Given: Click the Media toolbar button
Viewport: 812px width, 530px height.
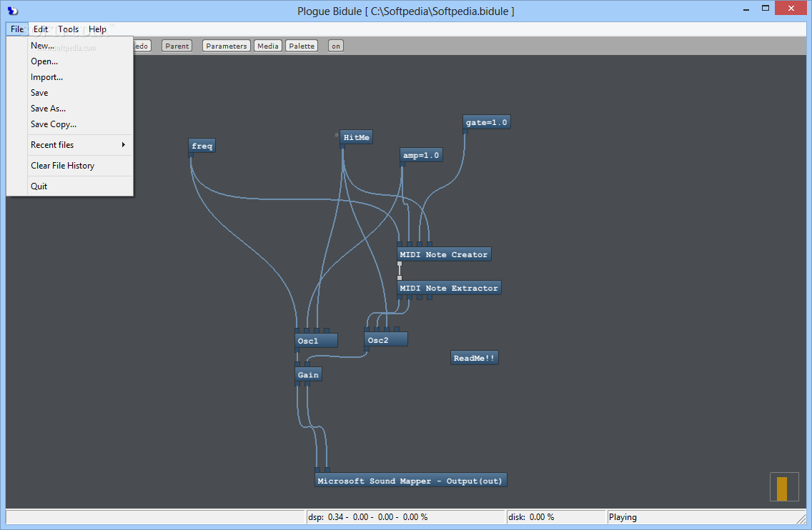Looking at the screenshot, I should tap(268, 46).
